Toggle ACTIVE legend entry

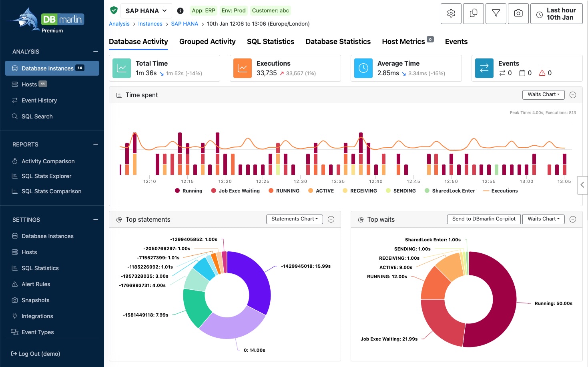tap(321, 191)
